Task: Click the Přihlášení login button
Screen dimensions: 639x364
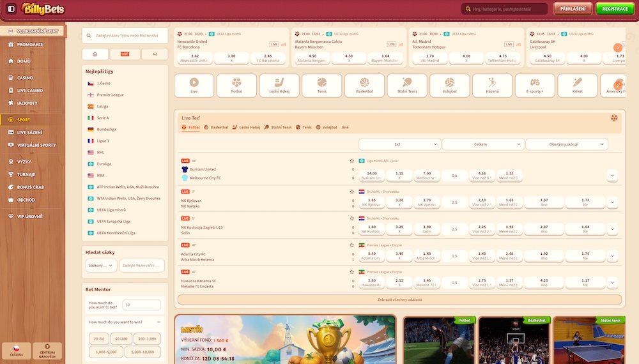Action: 573,8
